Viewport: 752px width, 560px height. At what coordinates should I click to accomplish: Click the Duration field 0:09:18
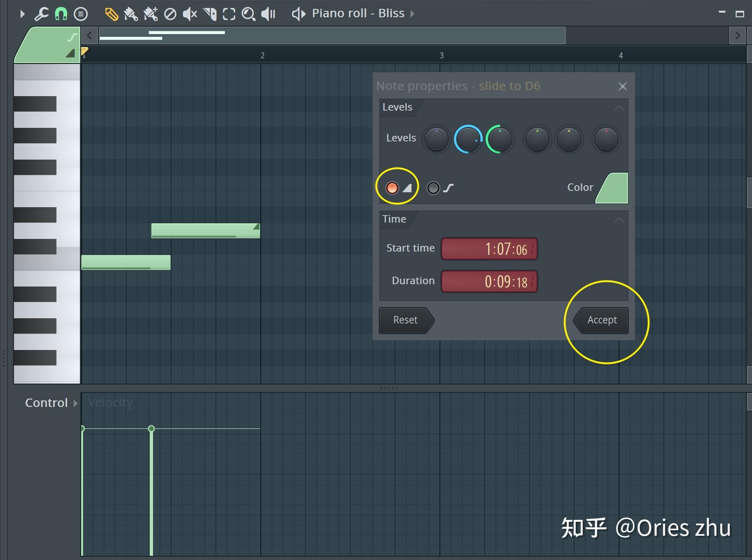tap(489, 281)
